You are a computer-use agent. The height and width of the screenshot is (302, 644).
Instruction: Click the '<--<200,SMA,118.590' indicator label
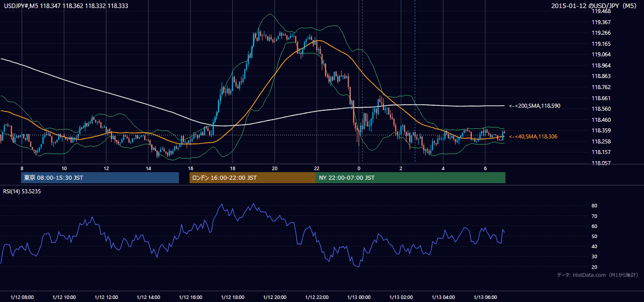[535, 106]
